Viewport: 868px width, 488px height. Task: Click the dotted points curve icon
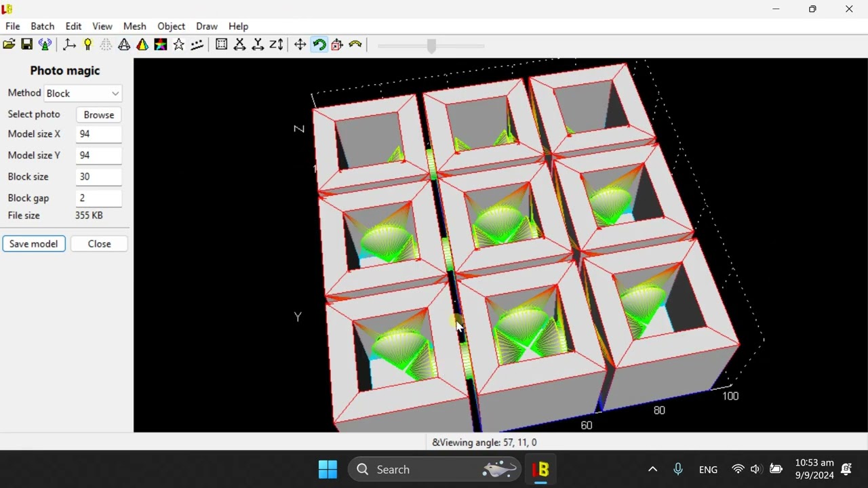pyautogui.click(x=197, y=45)
